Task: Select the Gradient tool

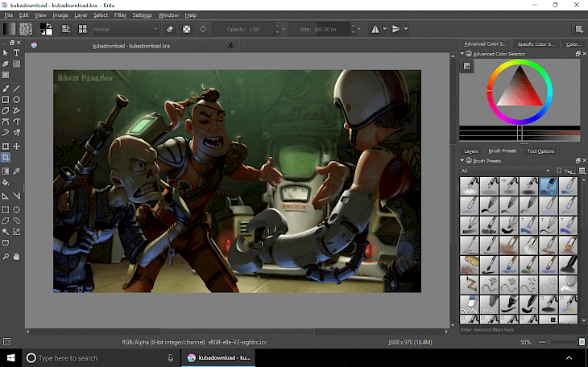Action: (x=6, y=171)
